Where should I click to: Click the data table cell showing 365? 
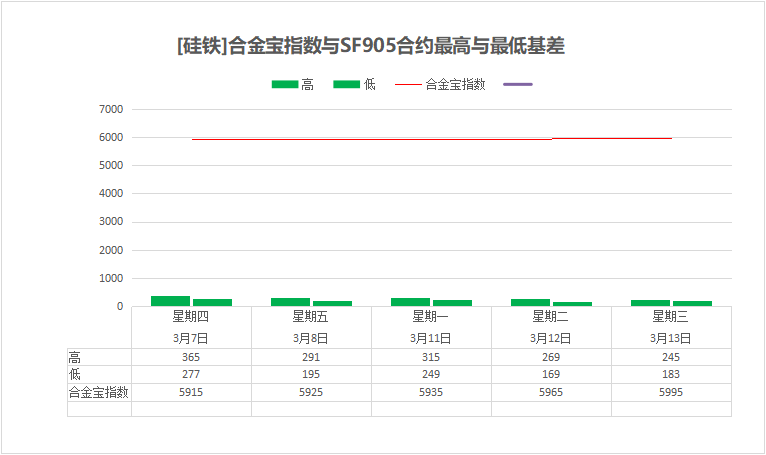[191, 357]
